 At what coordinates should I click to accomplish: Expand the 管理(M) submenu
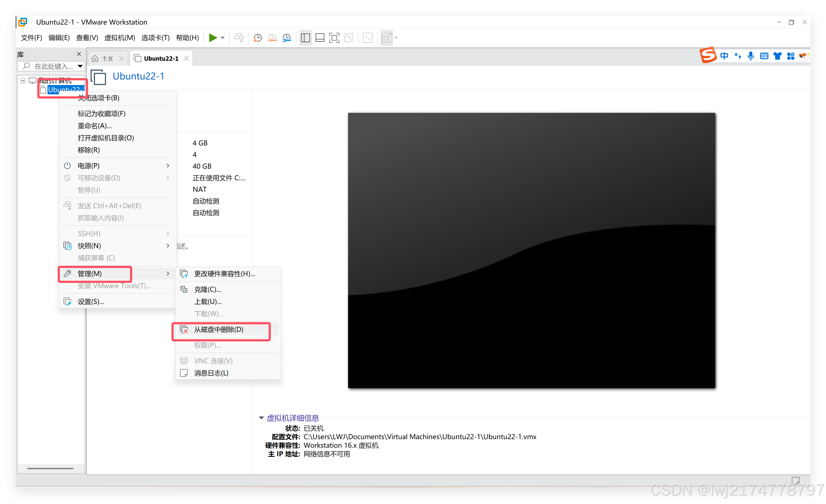coord(118,274)
